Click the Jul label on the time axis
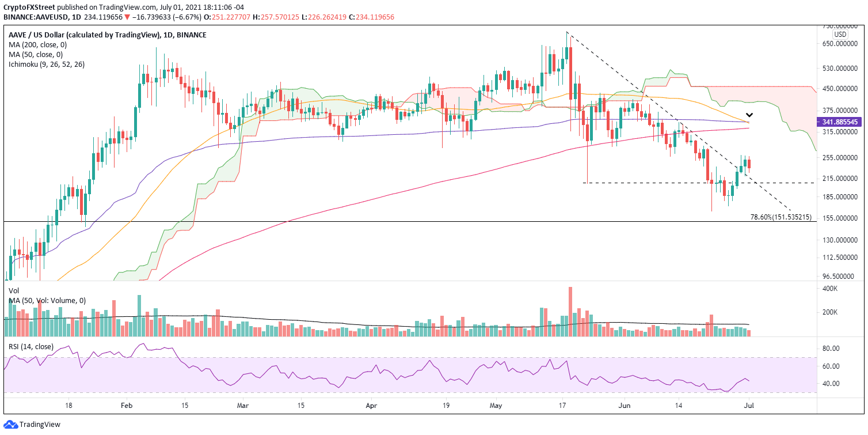 point(748,406)
